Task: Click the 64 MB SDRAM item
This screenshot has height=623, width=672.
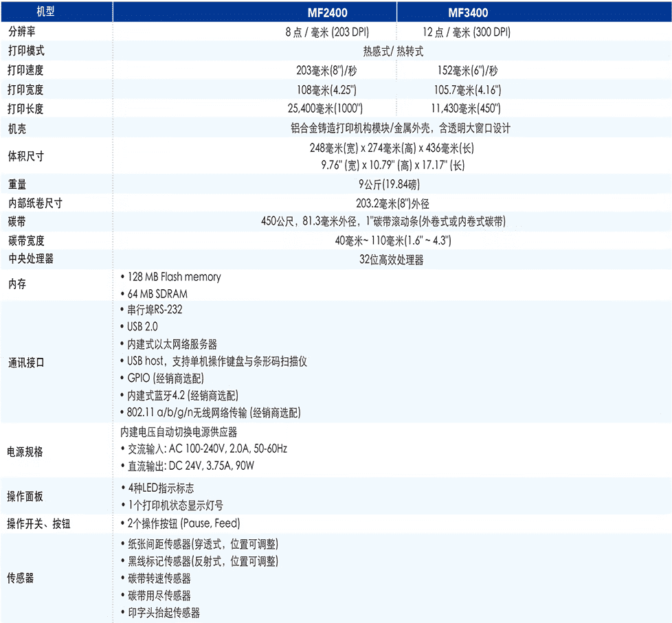Action: tap(159, 293)
